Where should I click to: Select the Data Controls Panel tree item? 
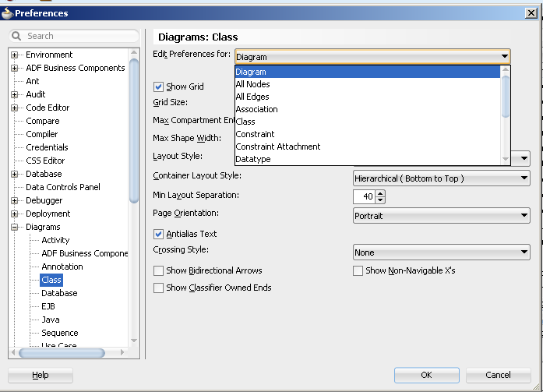(x=63, y=187)
